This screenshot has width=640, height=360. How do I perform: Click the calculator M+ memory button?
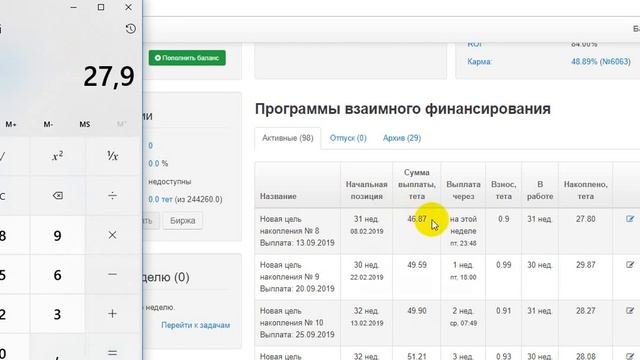tap(11, 124)
